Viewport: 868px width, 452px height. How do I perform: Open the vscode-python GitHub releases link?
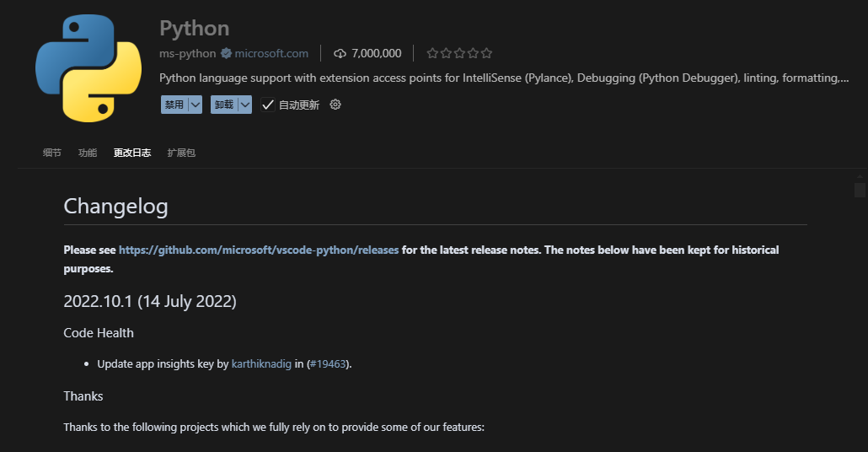259,250
